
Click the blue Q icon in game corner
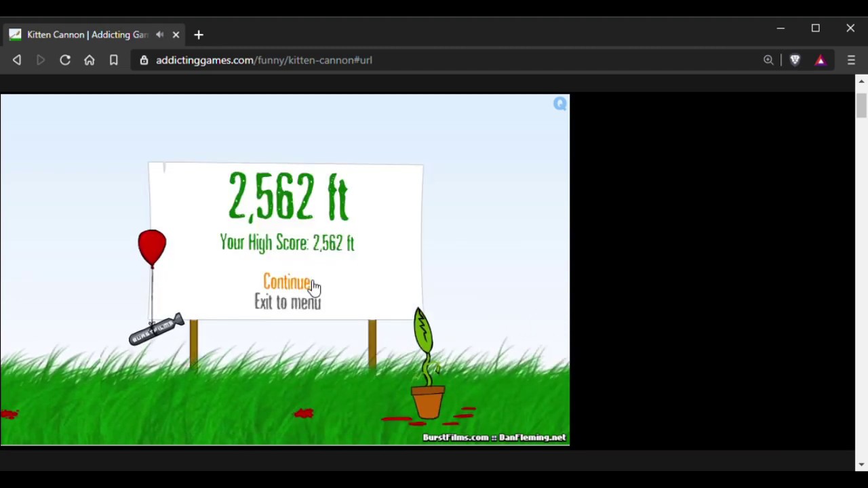(560, 104)
